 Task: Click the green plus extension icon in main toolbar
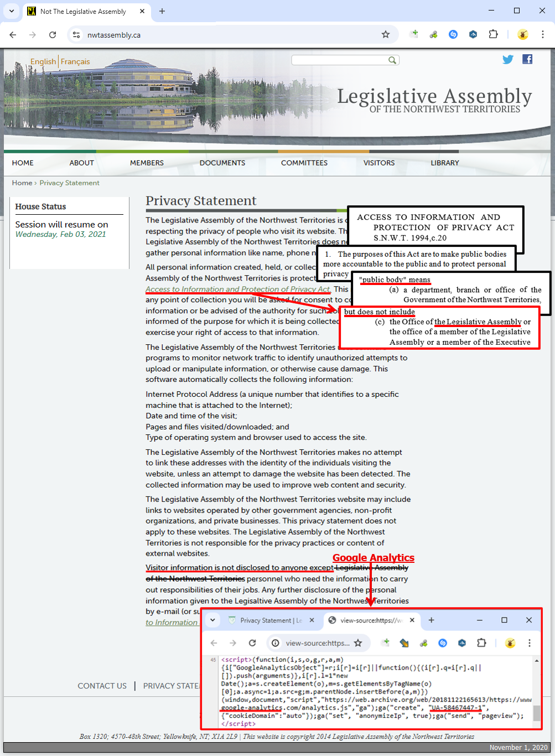(413, 34)
